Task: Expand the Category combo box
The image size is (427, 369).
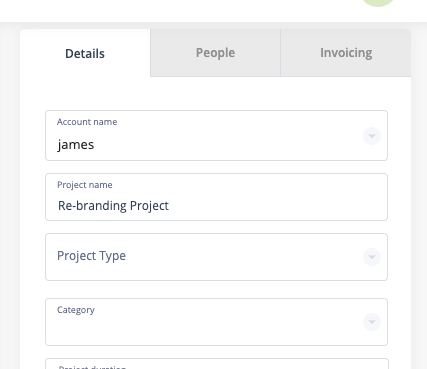Action: click(x=216, y=322)
